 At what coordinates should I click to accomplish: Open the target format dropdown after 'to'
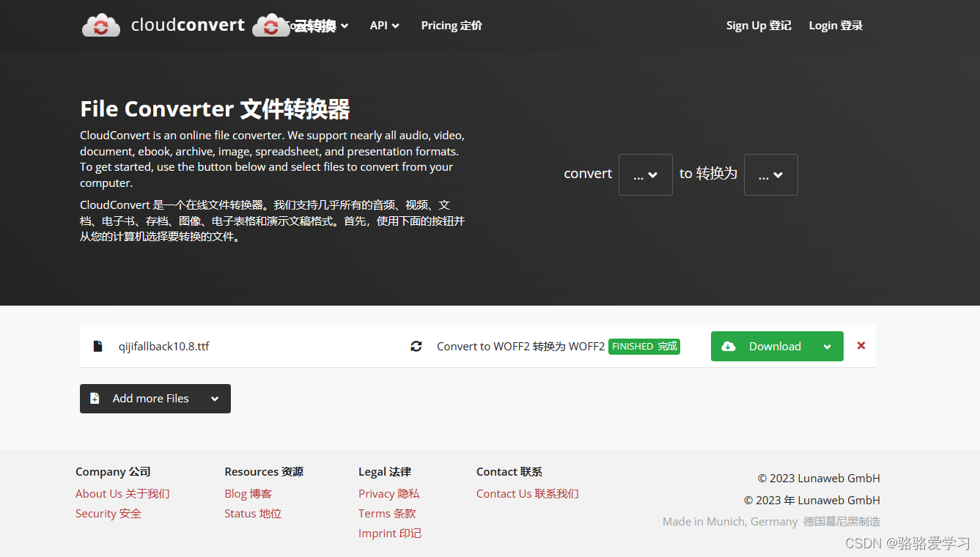771,174
